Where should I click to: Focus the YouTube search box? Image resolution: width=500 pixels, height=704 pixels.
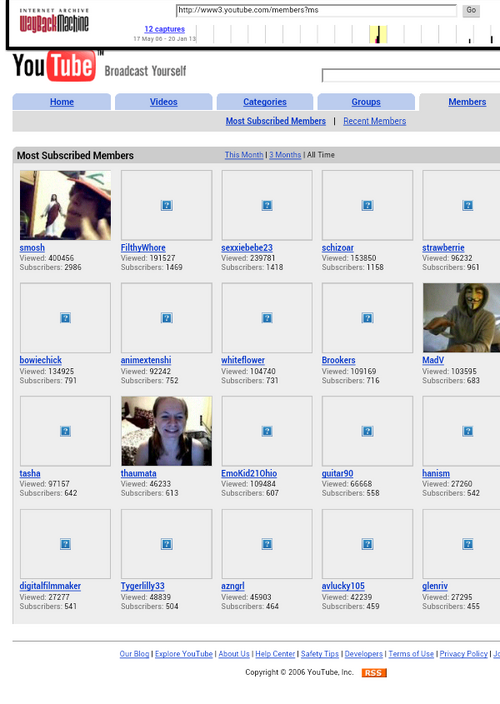[411, 75]
